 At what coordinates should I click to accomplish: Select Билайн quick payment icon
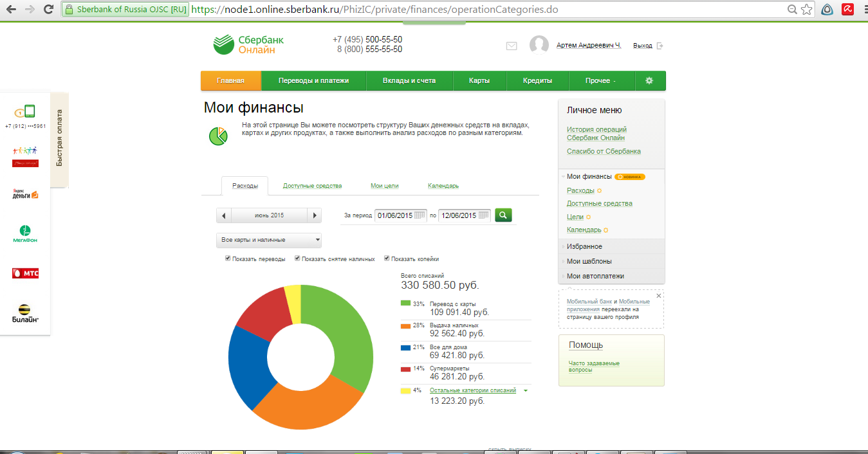pyautogui.click(x=25, y=314)
